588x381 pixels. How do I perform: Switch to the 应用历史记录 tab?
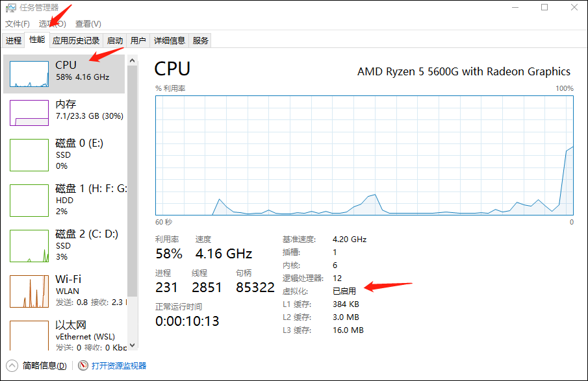tap(76, 40)
